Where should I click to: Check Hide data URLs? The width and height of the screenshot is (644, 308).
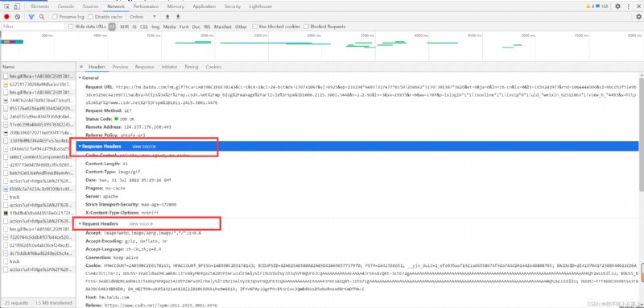click(72, 27)
